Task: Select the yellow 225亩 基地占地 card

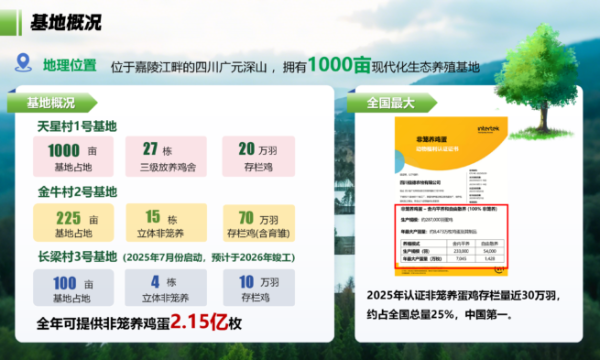Action: [x=73, y=223]
